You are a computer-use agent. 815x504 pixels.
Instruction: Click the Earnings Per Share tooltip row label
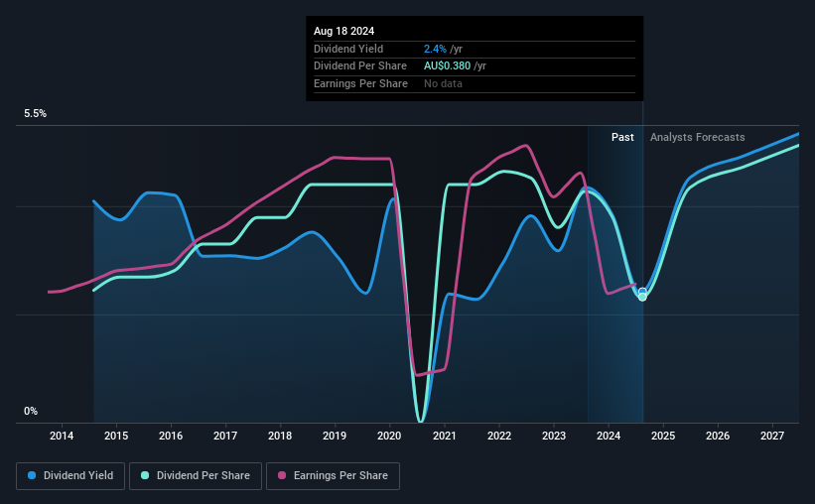360,83
